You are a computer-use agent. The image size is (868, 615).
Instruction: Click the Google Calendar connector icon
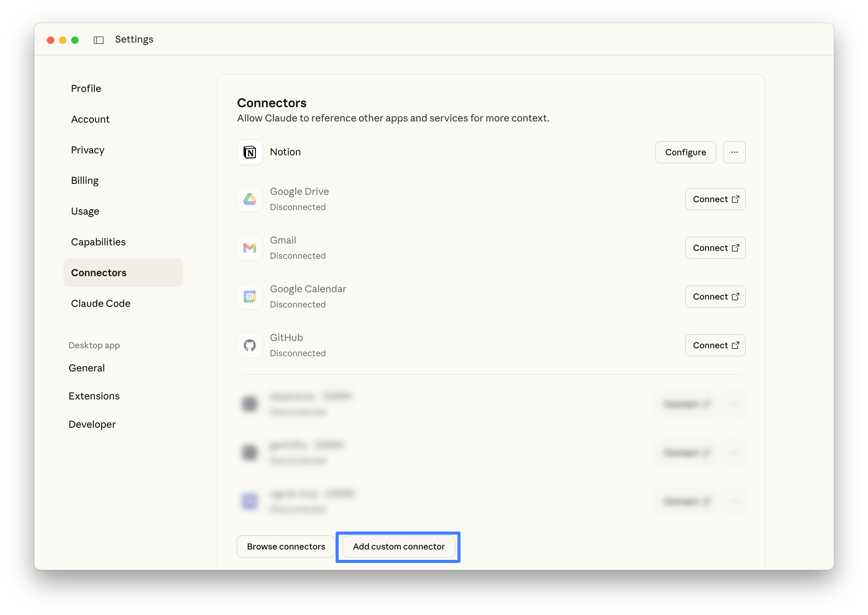[250, 297]
